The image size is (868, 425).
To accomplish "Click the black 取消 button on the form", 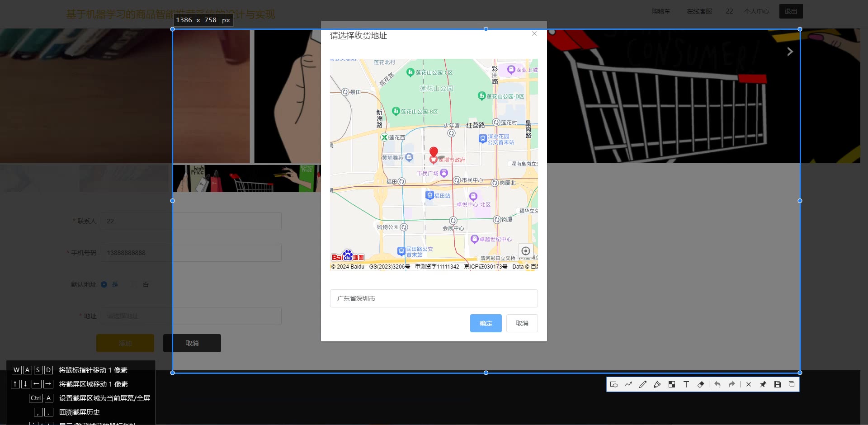I will (x=192, y=343).
